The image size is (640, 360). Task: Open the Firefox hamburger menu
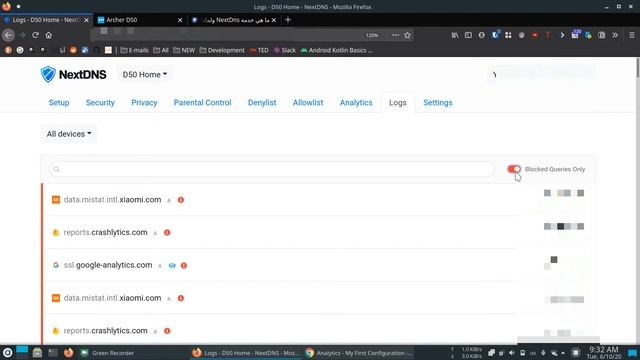(x=631, y=35)
